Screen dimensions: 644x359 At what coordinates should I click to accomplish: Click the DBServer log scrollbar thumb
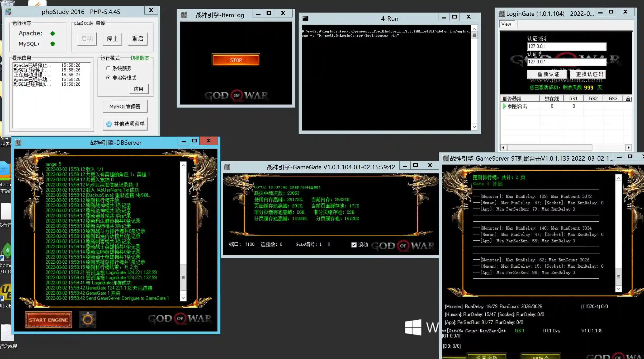coord(183,277)
